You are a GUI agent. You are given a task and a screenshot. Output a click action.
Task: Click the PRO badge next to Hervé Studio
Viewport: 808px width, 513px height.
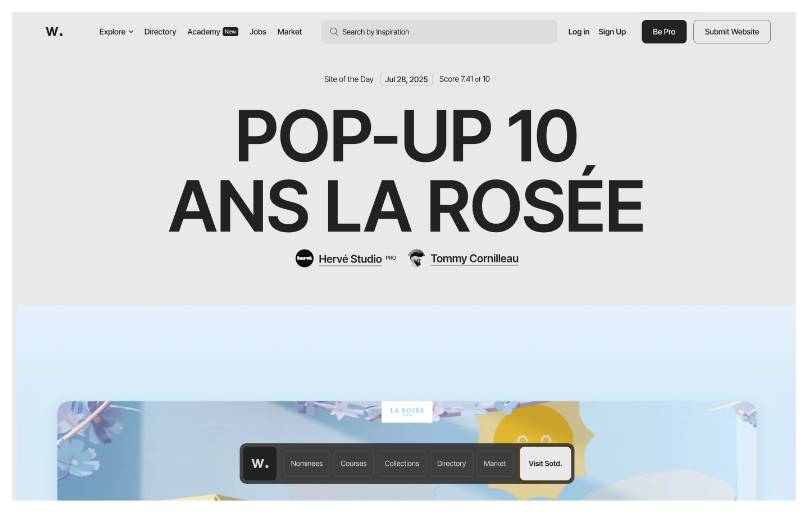coord(391,258)
